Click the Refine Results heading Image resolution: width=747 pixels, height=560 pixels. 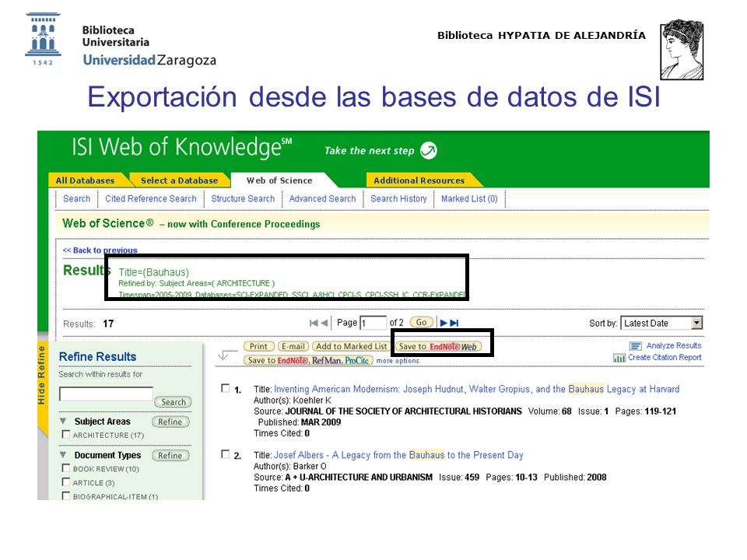click(x=98, y=357)
